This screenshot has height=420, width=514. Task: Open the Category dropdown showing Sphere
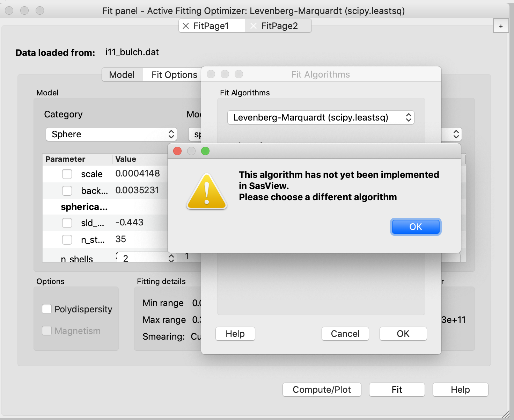click(x=111, y=134)
